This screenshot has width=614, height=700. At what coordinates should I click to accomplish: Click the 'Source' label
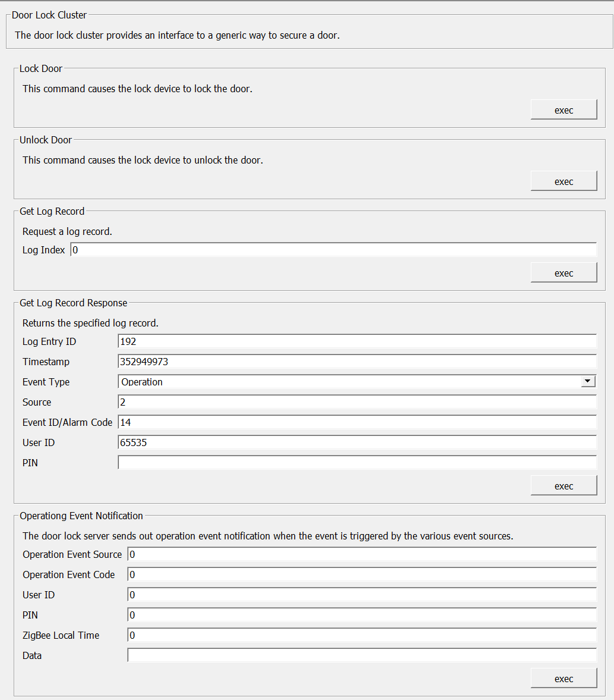(37, 402)
